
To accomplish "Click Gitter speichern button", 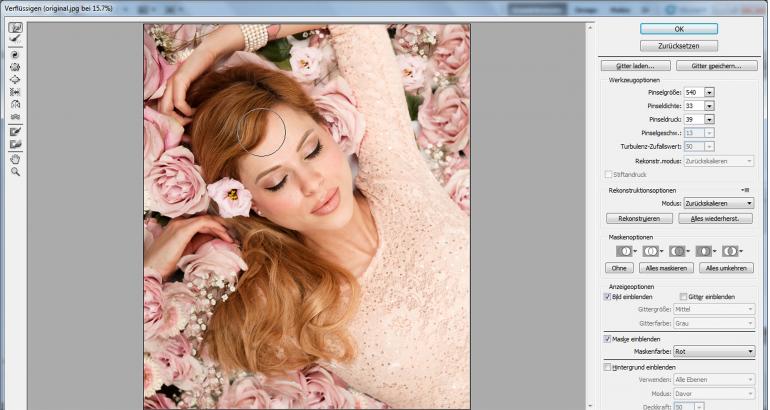I will 716,66.
